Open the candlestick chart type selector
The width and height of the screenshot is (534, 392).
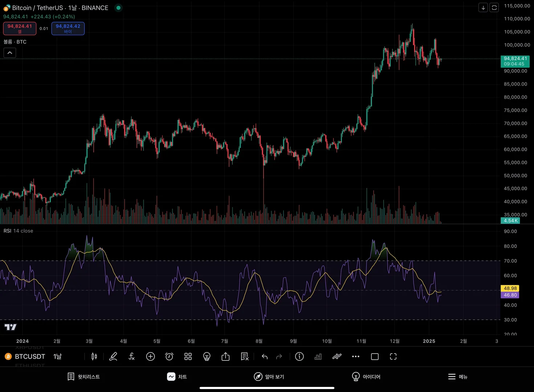click(94, 356)
